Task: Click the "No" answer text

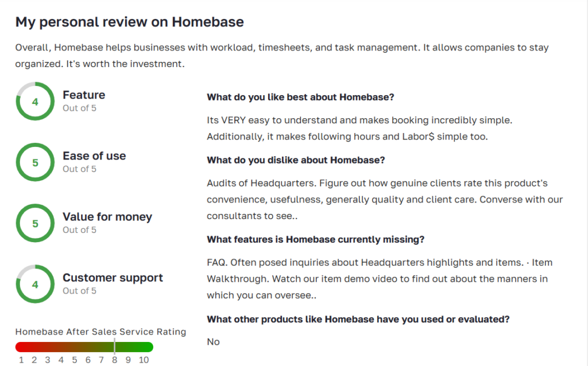Action: (x=213, y=342)
